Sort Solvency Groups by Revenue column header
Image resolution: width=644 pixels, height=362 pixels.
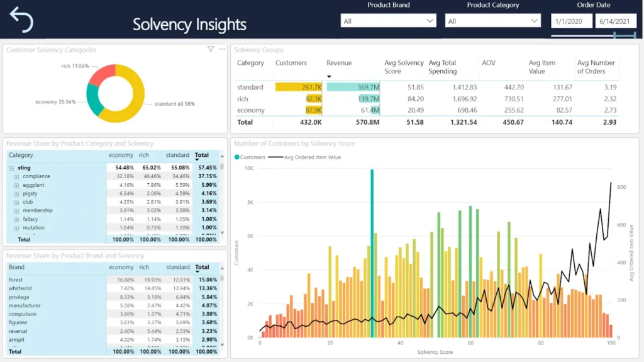coord(339,63)
